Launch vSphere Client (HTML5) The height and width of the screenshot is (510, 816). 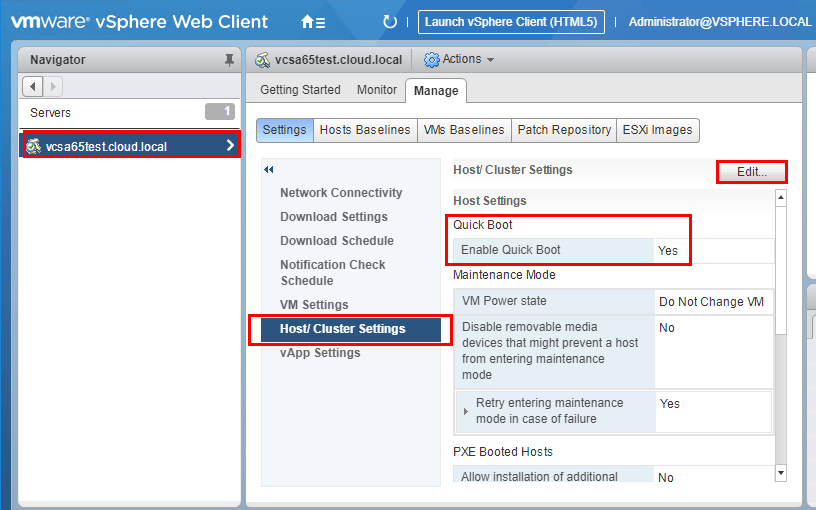(x=511, y=22)
